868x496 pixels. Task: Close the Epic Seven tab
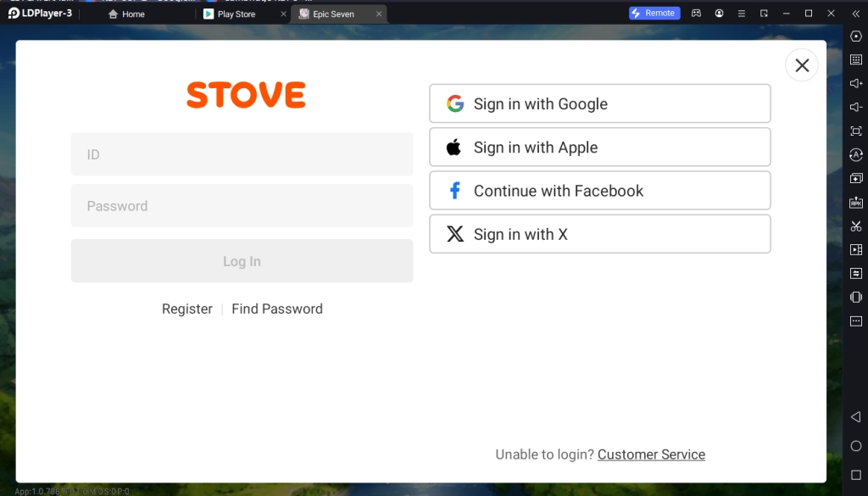point(379,14)
